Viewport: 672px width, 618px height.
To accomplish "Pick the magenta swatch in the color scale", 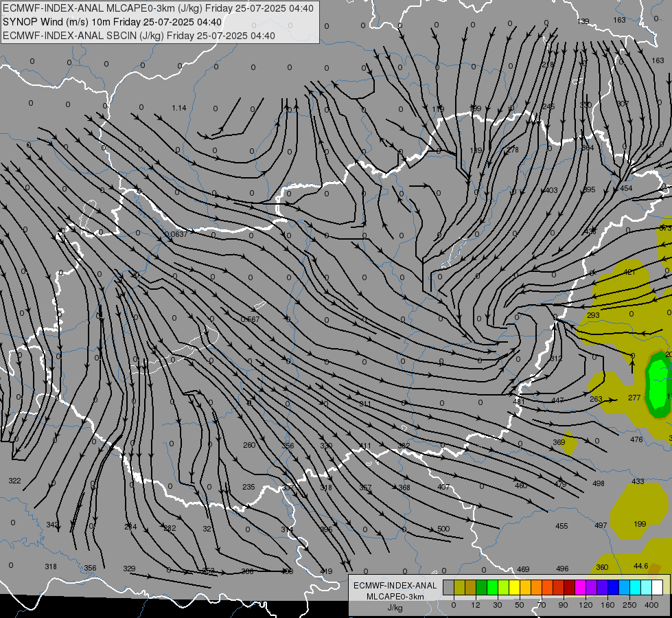I will click(580, 588).
